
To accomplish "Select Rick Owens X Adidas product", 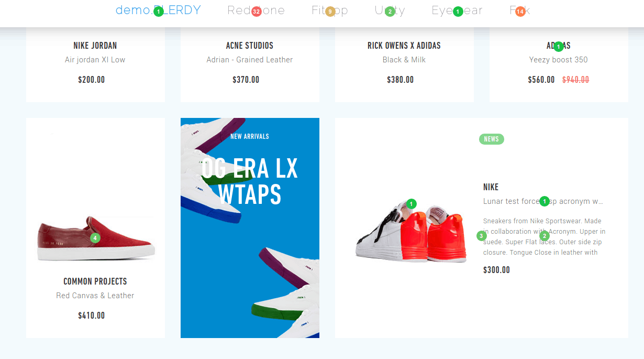I will [x=404, y=46].
